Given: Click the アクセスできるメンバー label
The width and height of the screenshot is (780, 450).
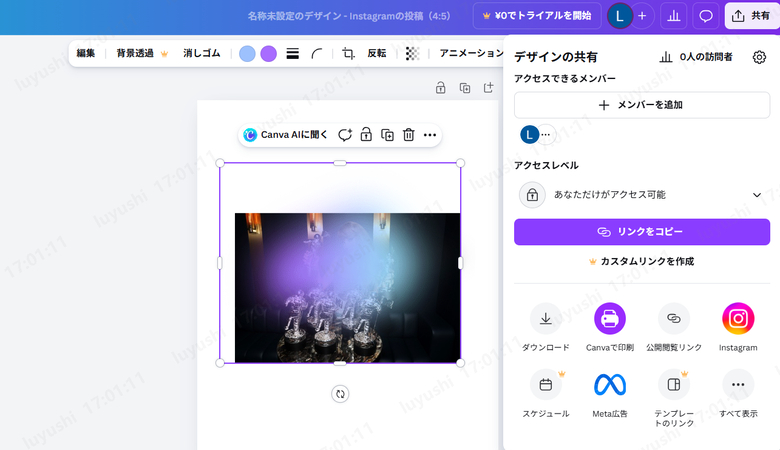Looking at the screenshot, I should coord(565,79).
